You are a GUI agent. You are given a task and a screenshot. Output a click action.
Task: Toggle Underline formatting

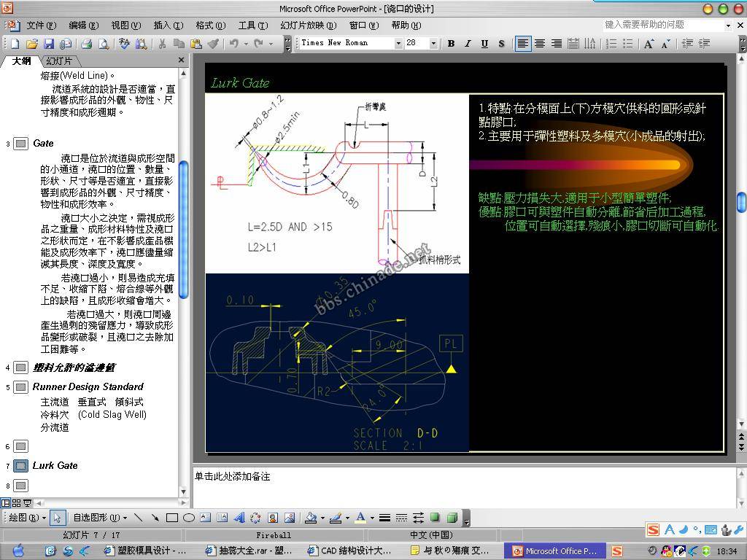[484, 44]
